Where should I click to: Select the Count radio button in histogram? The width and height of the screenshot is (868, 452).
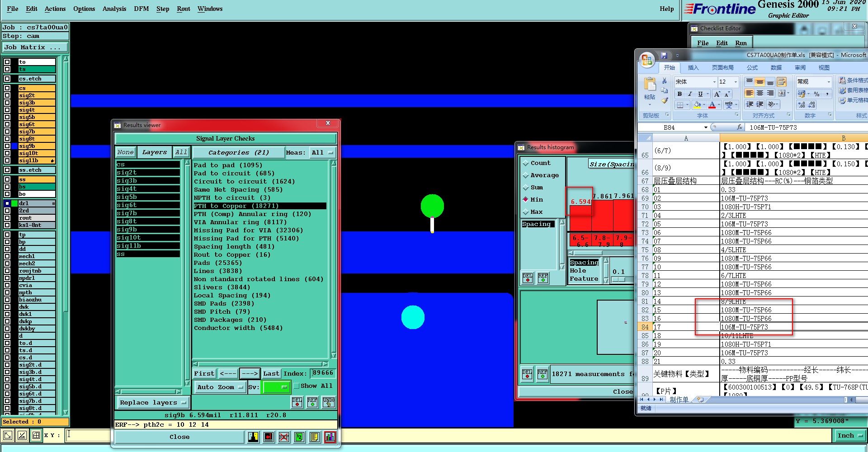point(525,163)
